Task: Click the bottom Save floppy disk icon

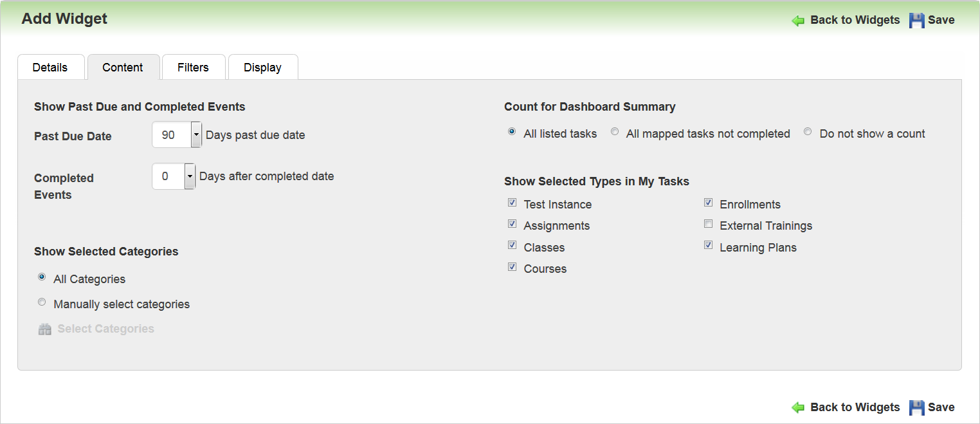Action: click(x=916, y=407)
